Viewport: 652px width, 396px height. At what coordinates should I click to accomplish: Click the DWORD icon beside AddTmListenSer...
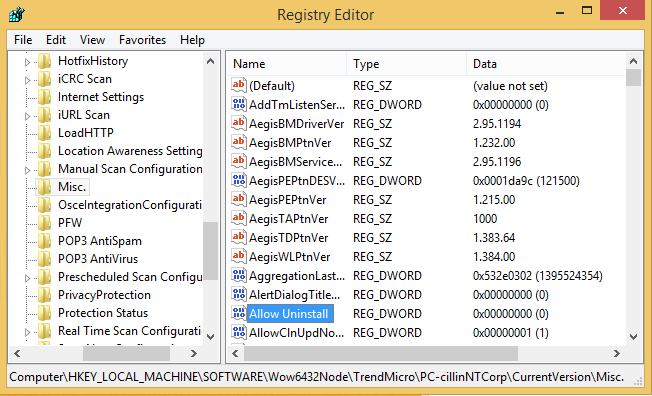tap(239, 104)
